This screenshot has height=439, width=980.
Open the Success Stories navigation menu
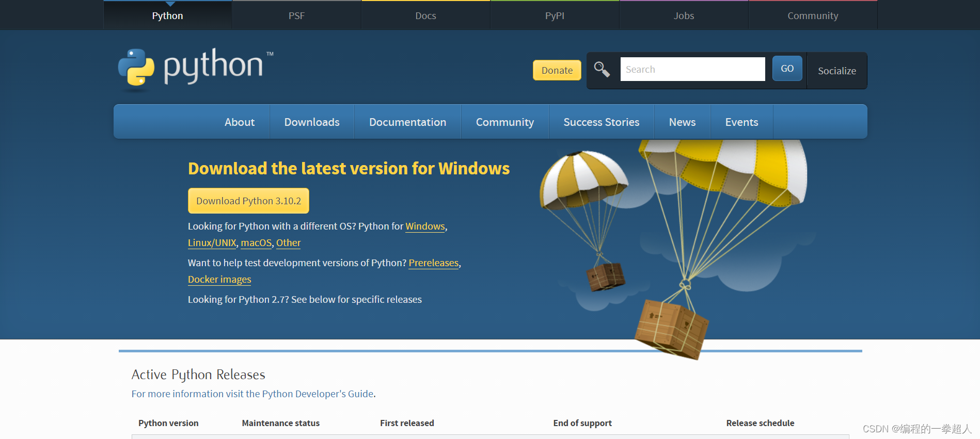pos(602,122)
